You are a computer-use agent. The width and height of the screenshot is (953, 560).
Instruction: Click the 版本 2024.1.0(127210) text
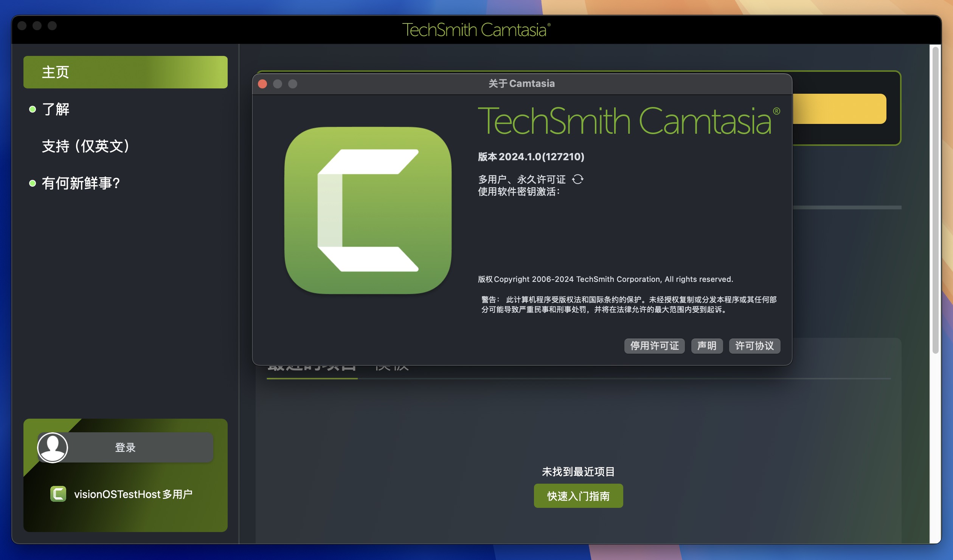point(531,156)
